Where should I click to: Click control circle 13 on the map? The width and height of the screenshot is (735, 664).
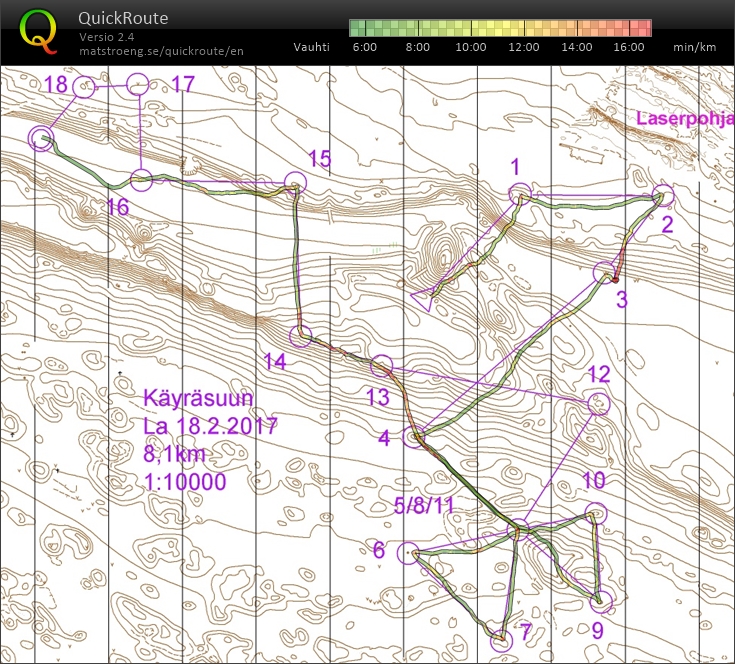[x=382, y=366]
